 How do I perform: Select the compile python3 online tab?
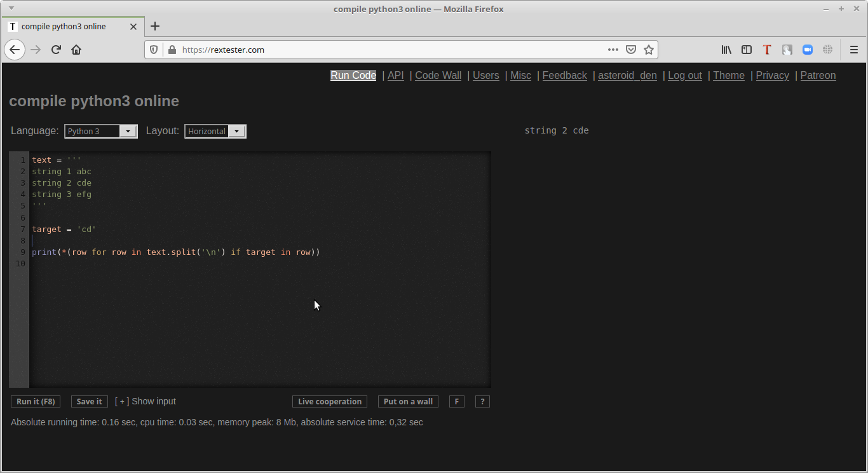[73, 27]
